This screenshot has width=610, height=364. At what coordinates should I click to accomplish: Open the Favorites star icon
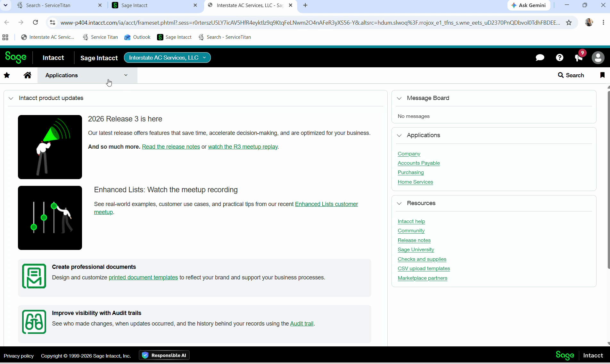pos(7,75)
